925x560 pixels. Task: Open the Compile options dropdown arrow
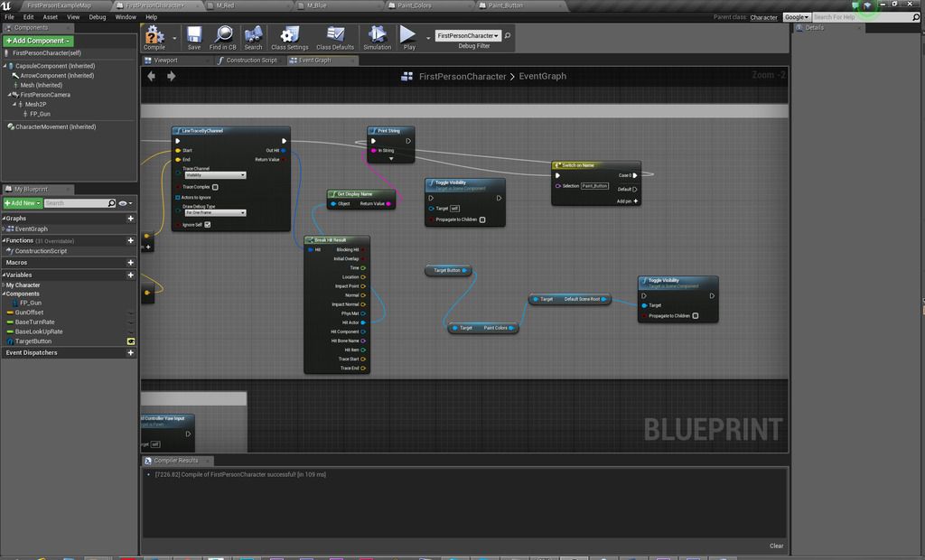coord(174,38)
